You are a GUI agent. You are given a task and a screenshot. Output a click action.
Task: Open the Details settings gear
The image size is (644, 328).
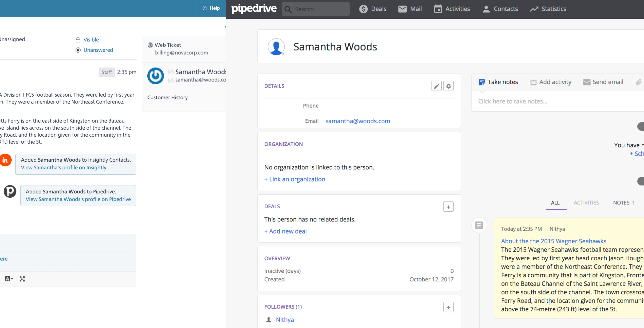click(448, 86)
